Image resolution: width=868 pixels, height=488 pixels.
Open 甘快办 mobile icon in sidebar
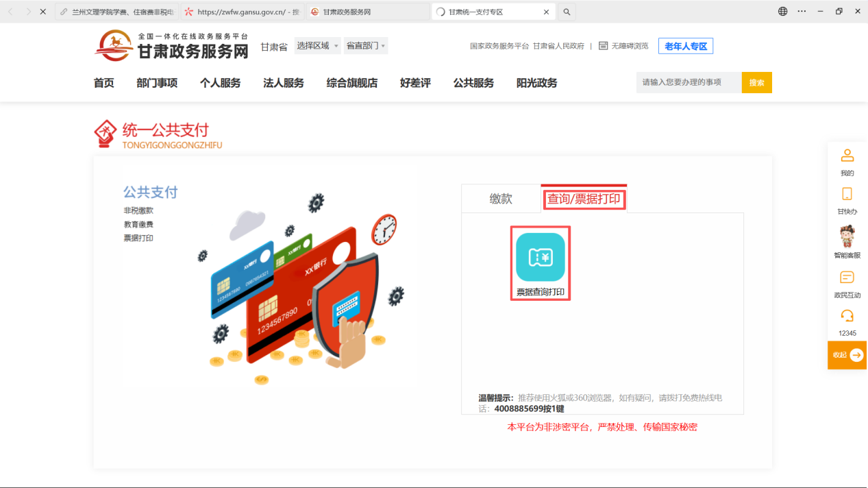click(847, 195)
